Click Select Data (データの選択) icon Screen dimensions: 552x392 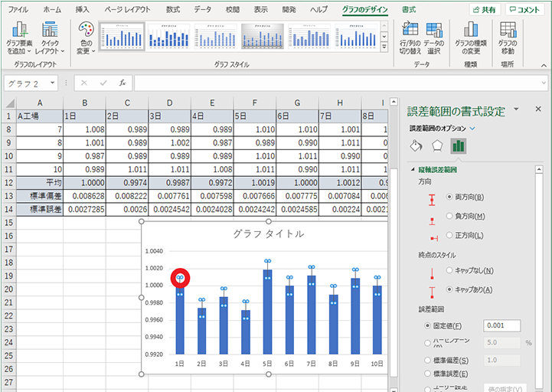[433, 38]
